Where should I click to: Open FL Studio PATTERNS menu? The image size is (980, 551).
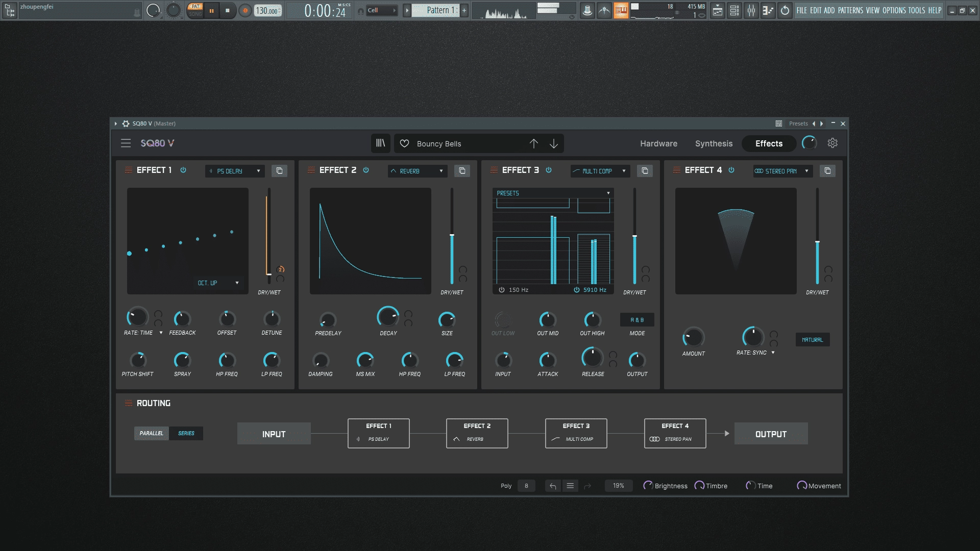pos(850,10)
